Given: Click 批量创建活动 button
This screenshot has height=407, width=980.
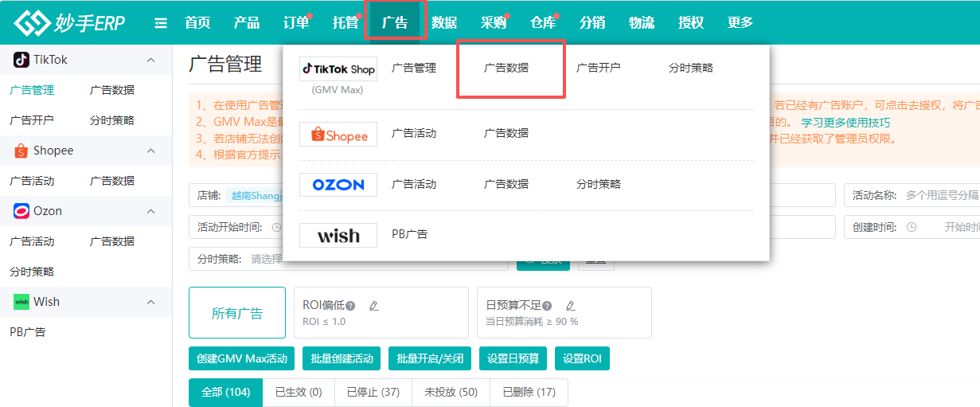Looking at the screenshot, I should [x=342, y=358].
